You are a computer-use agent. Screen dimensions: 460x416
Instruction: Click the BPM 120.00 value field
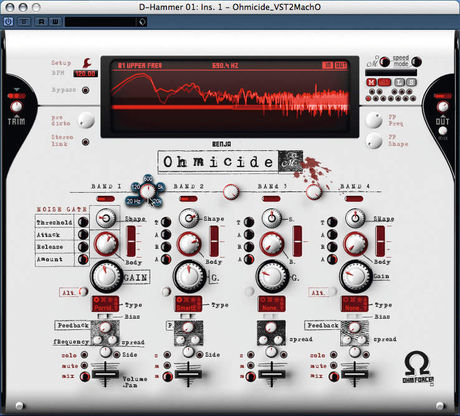(x=86, y=73)
